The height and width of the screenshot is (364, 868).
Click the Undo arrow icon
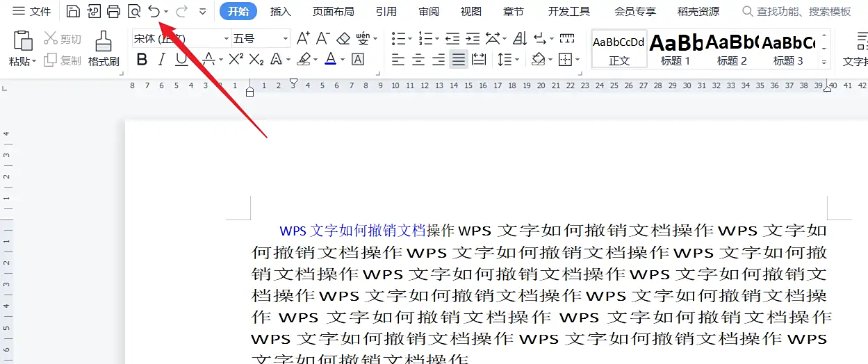(x=154, y=11)
